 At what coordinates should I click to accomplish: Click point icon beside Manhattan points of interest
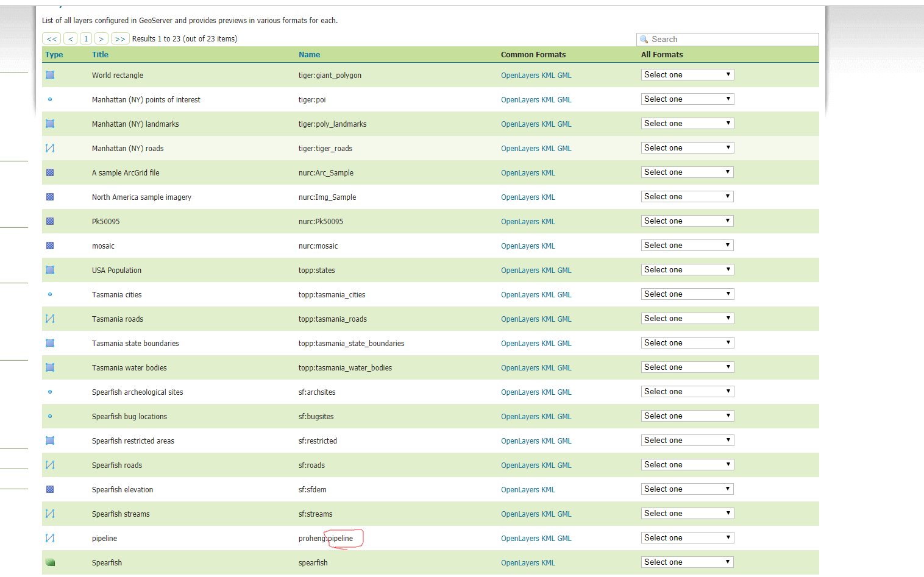(50, 99)
